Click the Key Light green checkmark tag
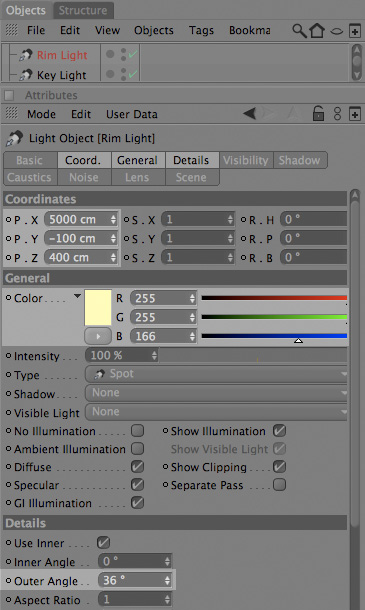The height and width of the screenshot is (610, 365). pos(133,74)
